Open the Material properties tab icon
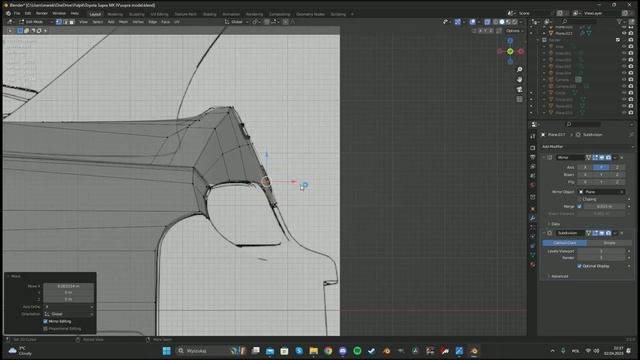The height and width of the screenshot is (360, 640). coord(533,264)
